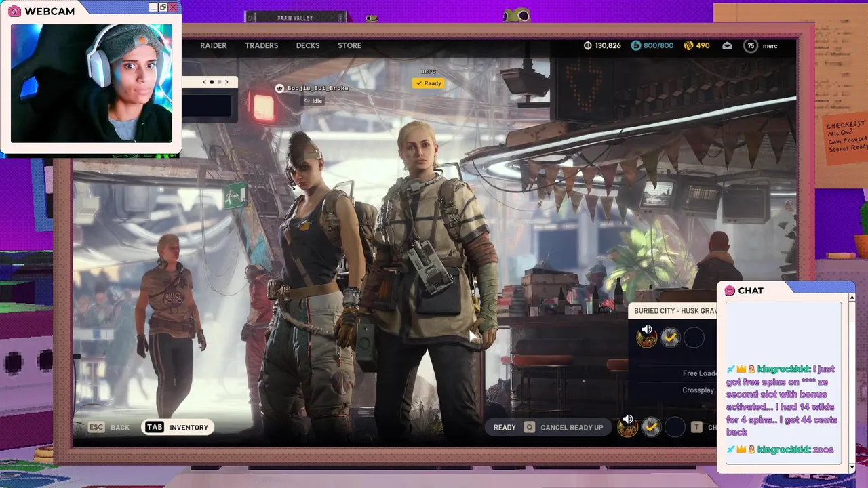Open the STORE tab

tap(349, 45)
